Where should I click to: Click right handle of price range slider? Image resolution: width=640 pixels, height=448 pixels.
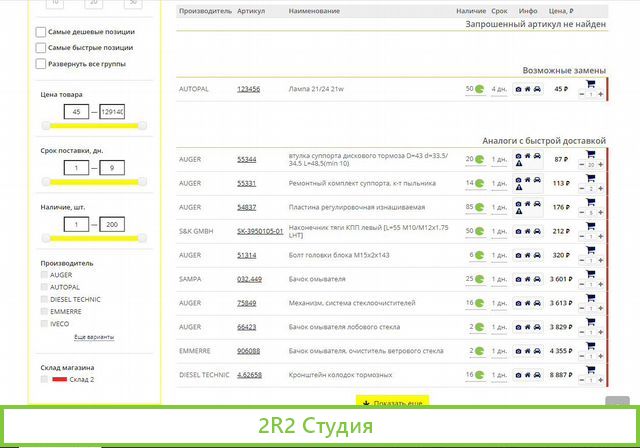[x=142, y=125]
